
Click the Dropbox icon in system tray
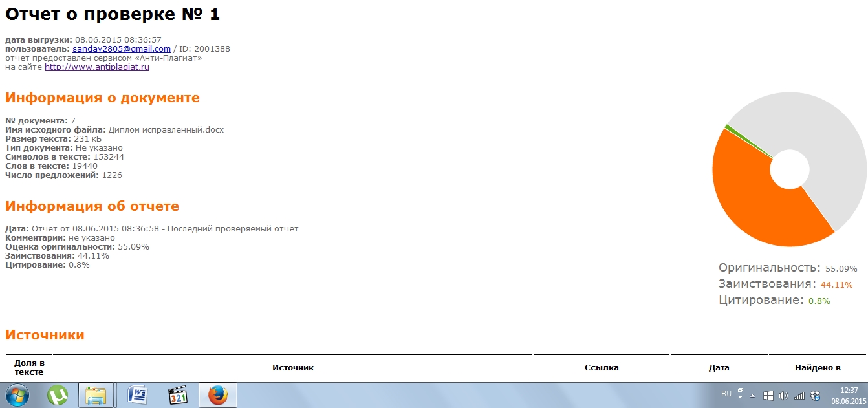816,395
